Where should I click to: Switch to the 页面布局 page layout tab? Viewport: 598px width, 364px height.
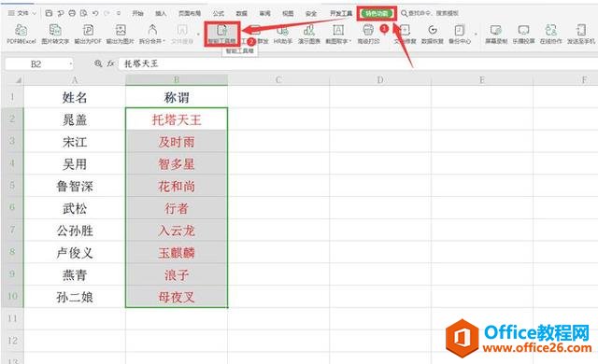[190, 13]
